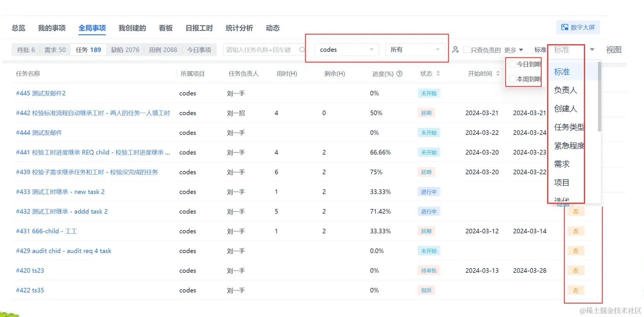Open task #429 audit chid
644x317 pixels.
(64, 251)
